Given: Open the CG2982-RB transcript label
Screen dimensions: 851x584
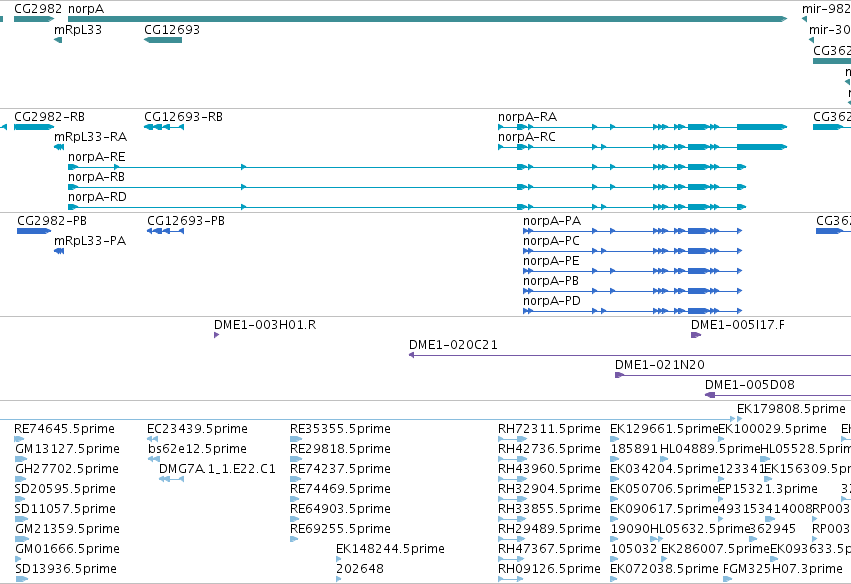Looking at the screenshot, I should click(x=49, y=117).
